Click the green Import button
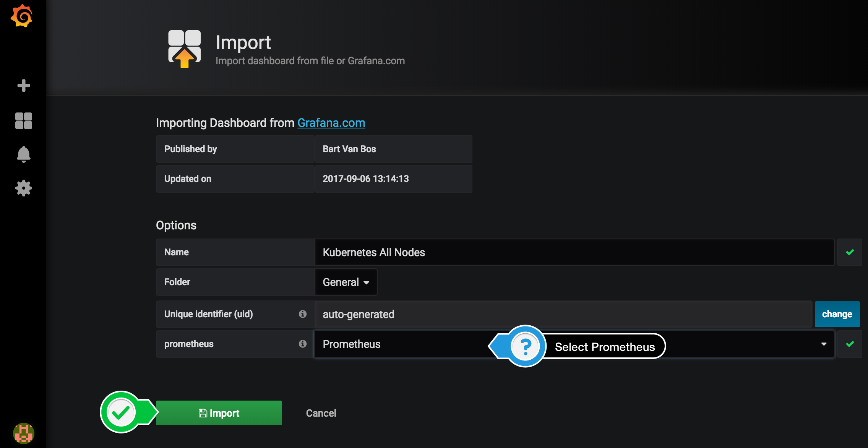Viewport: 868px width, 448px height. click(219, 413)
